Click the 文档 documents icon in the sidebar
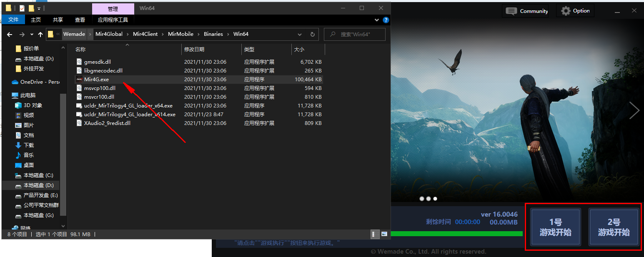This screenshot has width=644, height=257. [x=18, y=135]
